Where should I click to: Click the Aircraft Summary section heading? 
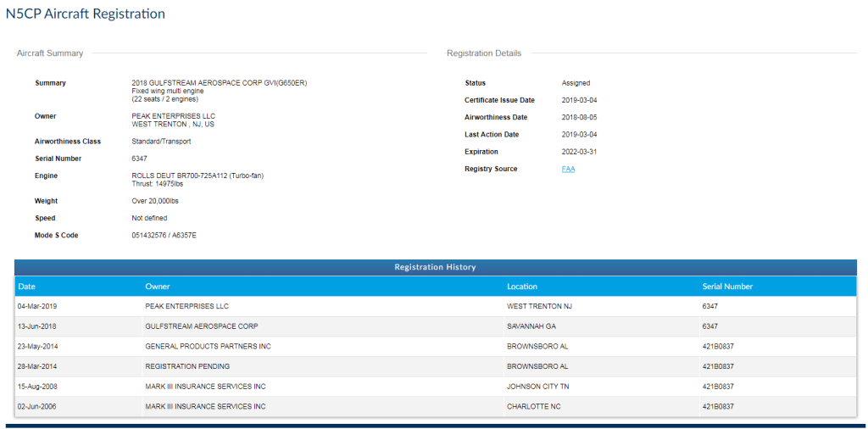(50, 53)
